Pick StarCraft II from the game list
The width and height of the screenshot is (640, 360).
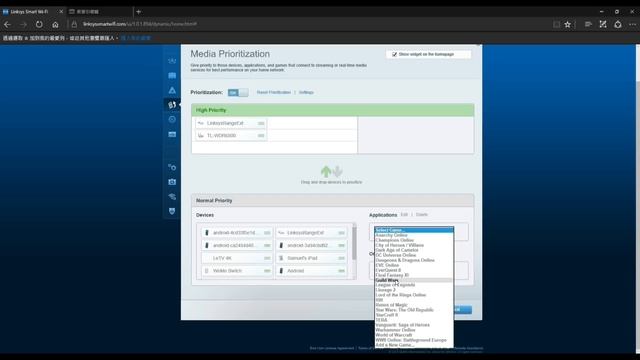(413, 315)
